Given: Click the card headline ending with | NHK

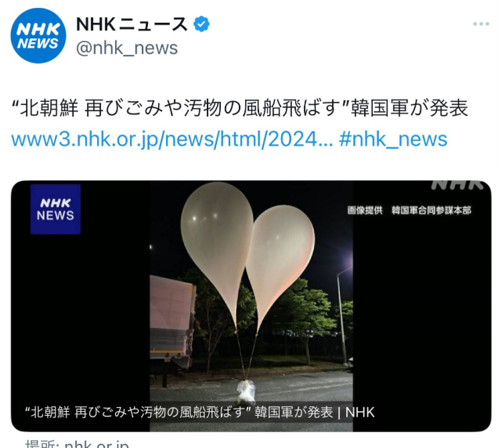Looking at the screenshot, I should click(x=199, y=412).
